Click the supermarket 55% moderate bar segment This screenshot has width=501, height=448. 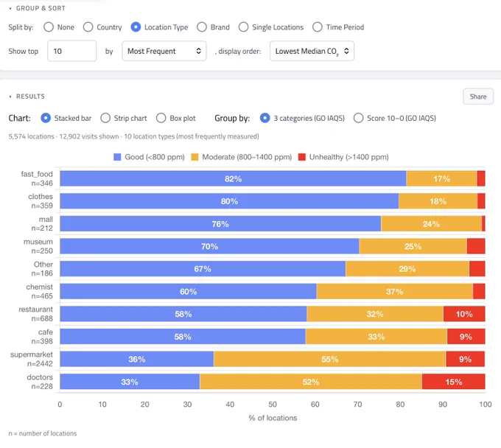point(330,359)
